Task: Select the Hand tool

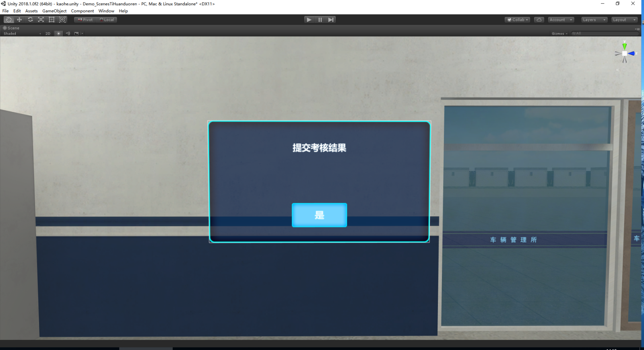Action: click(x=8, y=20)
